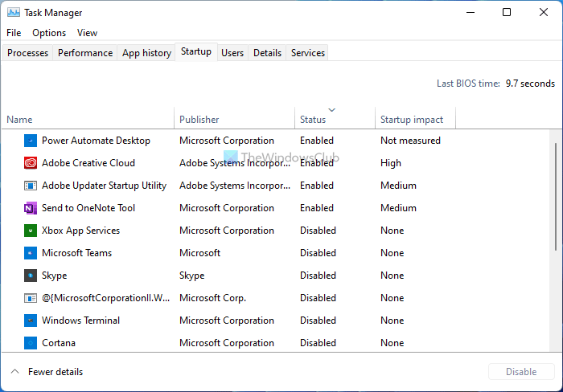Click the Adobe Updater Startup Utility icon
563x392 pixels.
point(31,186)
